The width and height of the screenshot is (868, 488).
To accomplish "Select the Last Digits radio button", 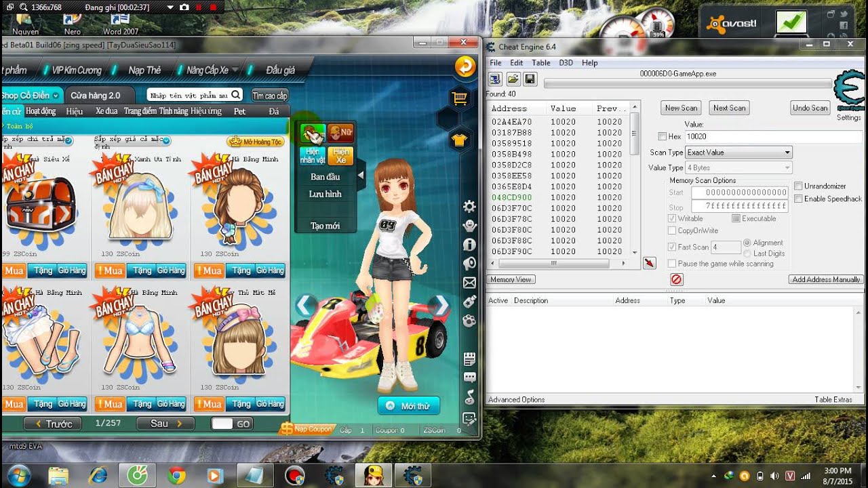I will (747, 253).
